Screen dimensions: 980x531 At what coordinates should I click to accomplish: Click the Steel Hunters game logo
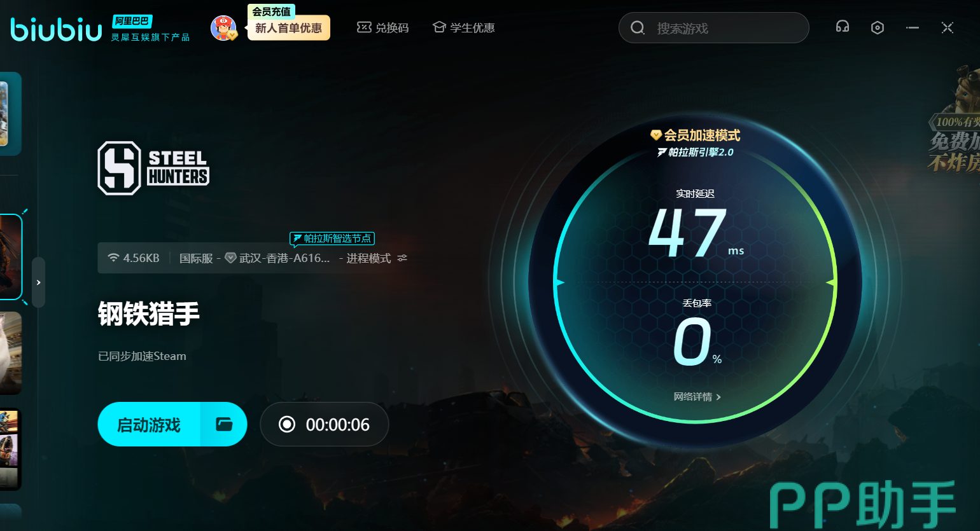[153, 169]
